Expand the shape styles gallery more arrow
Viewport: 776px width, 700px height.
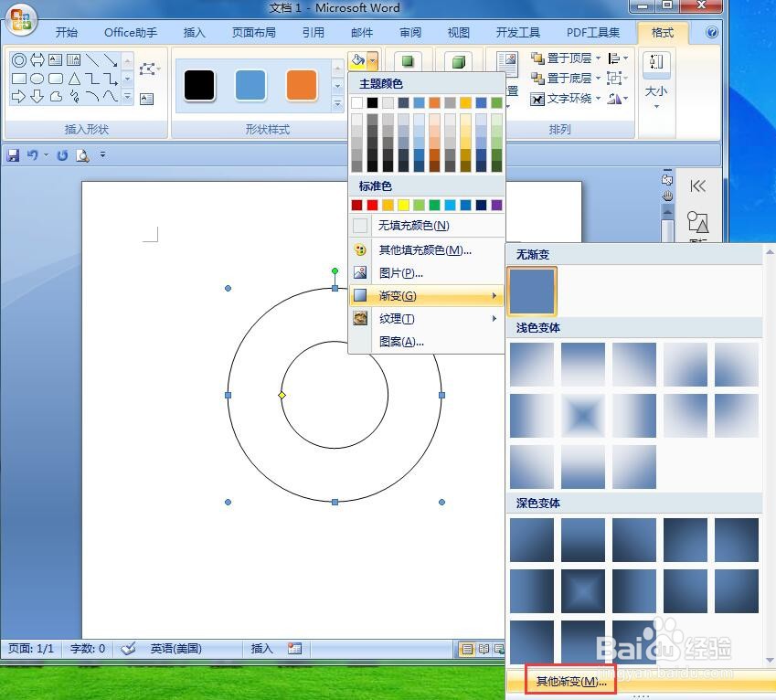(338, 104)
